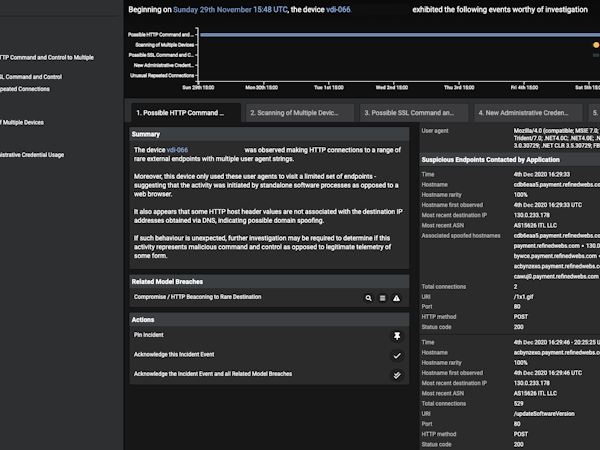Screen dimensions: 600x450
Task: Click the Summary section header
Action: [269, 134]
